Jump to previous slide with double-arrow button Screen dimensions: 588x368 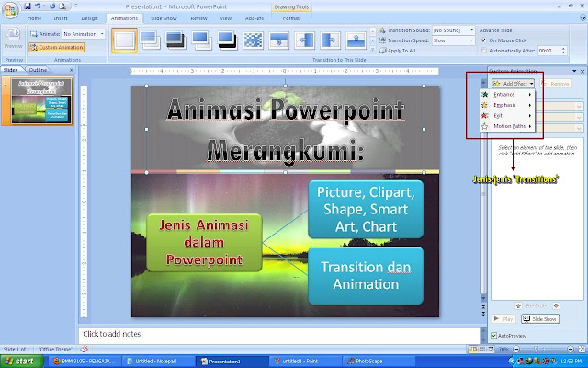click(x=483, y=306)
